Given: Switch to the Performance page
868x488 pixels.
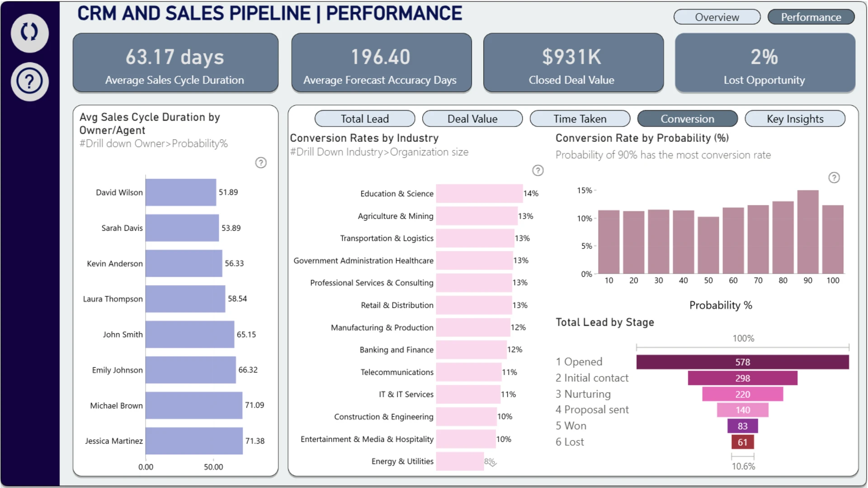Looking at the screenshot, I should tap(811, 17).
